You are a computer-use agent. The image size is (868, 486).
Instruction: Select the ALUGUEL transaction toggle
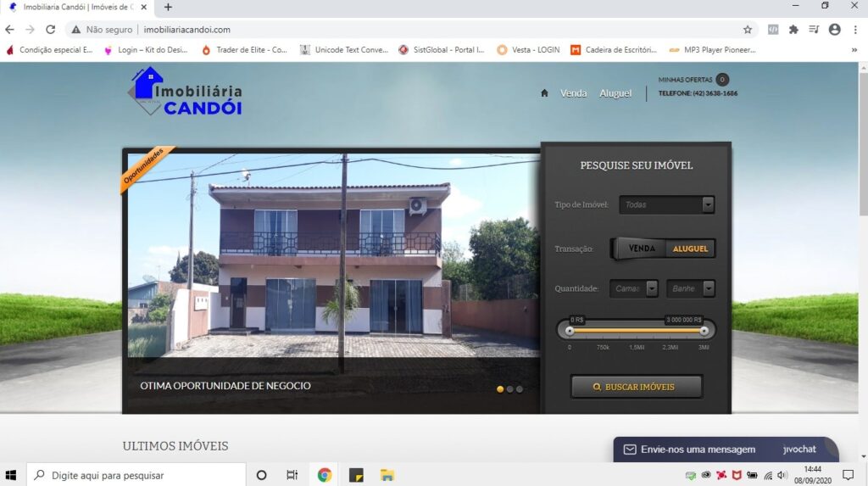690,249
